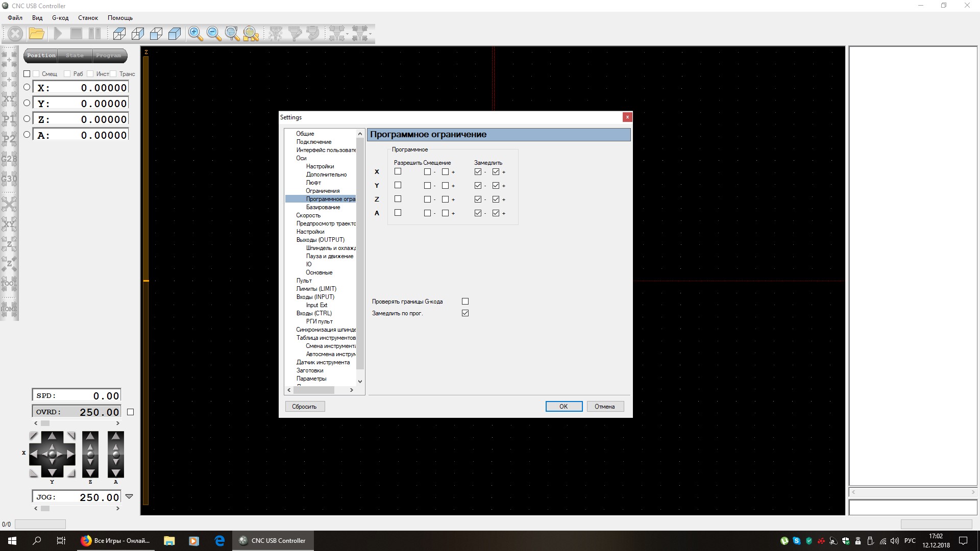Select the top view cube icon
The height and width of the screenshot is (551, 980).
tap(119, 34)
